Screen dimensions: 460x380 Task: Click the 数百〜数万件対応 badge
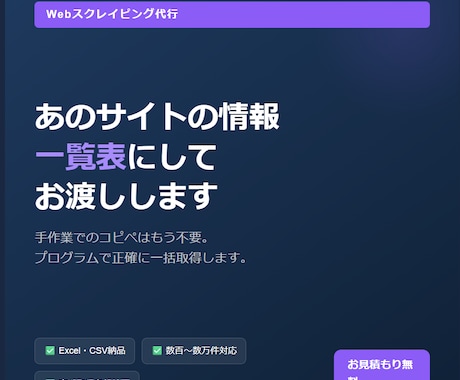[194, 351]
